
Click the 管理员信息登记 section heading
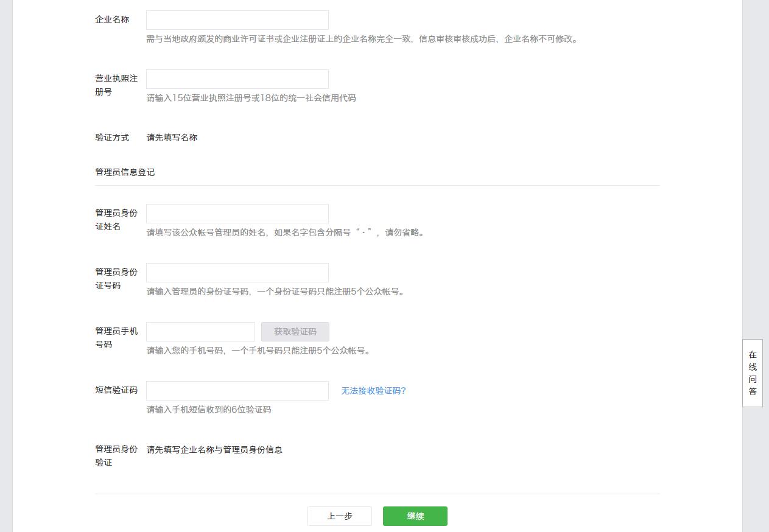(125, 172)
